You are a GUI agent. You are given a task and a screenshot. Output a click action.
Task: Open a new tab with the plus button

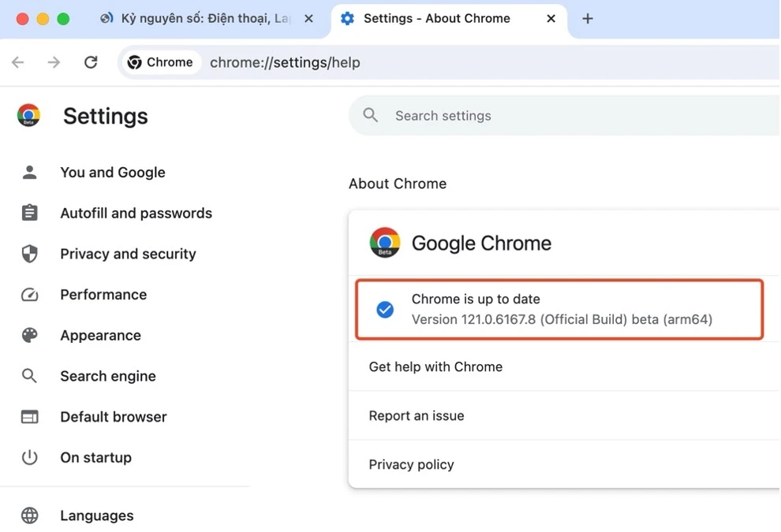(587, 18)
